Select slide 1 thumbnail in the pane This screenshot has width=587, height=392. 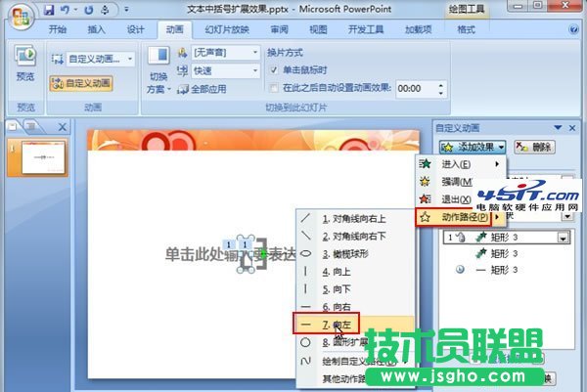43,157
